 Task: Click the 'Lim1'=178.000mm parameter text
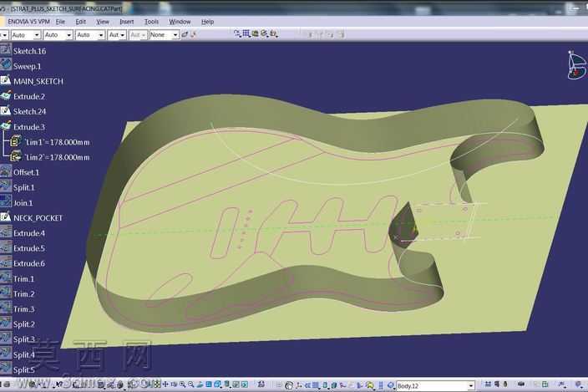click(57, 142)
